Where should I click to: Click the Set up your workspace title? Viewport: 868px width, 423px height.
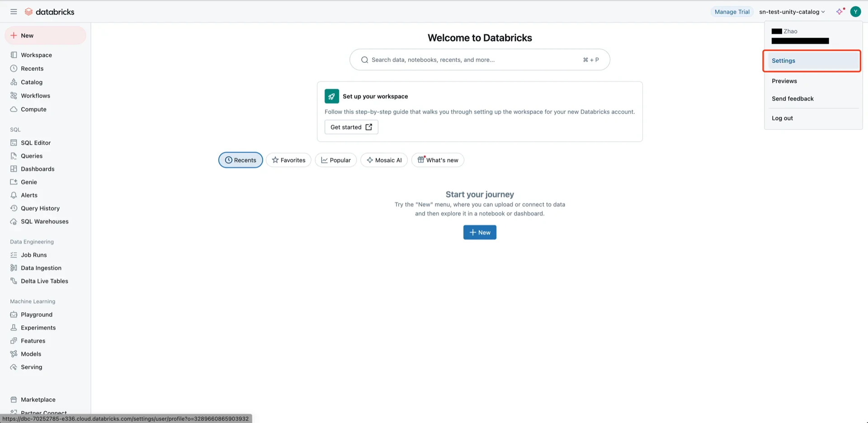(x=375, y=96)
